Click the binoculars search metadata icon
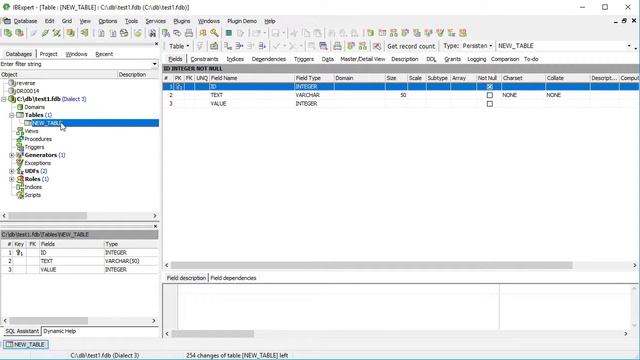Screen dimensions: 640x360 coord(152,33)
